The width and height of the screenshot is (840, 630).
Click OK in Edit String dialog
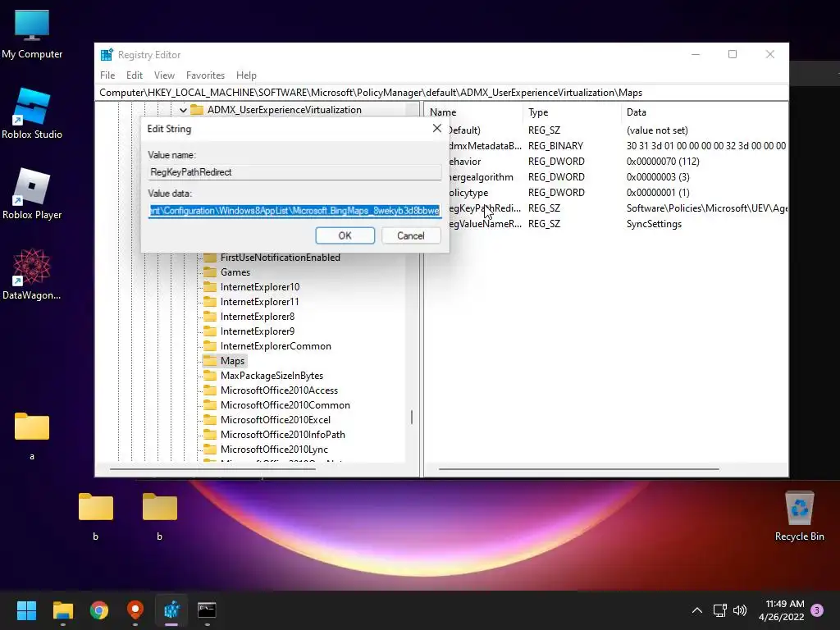click(x=345, y=235)
